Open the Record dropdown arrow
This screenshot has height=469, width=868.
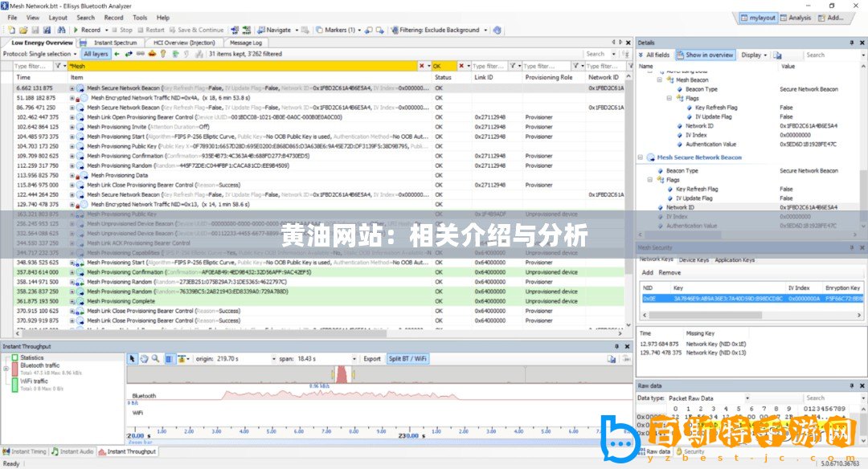pos(106,30)
